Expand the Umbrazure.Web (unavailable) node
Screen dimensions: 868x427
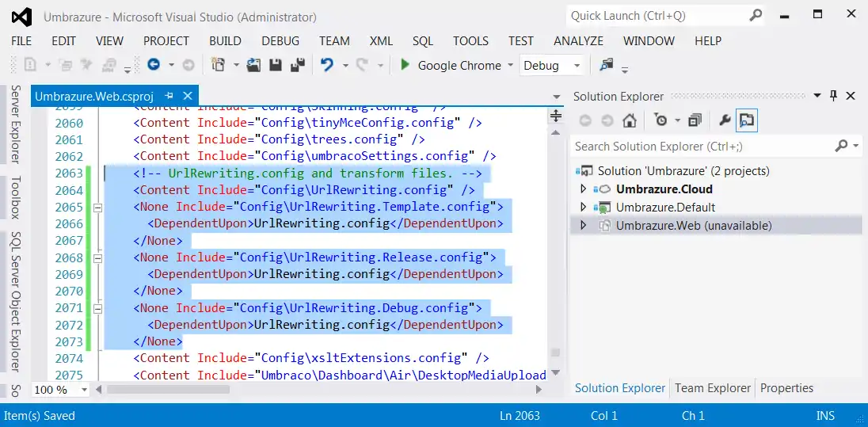click(x=583, y=226)
